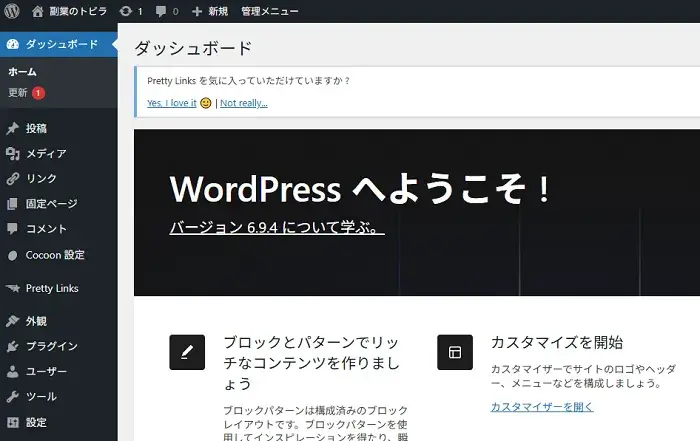Click the settings sliders icon beside 設定
The width and height of the screenshot is (700, 441).
(13, 422)
